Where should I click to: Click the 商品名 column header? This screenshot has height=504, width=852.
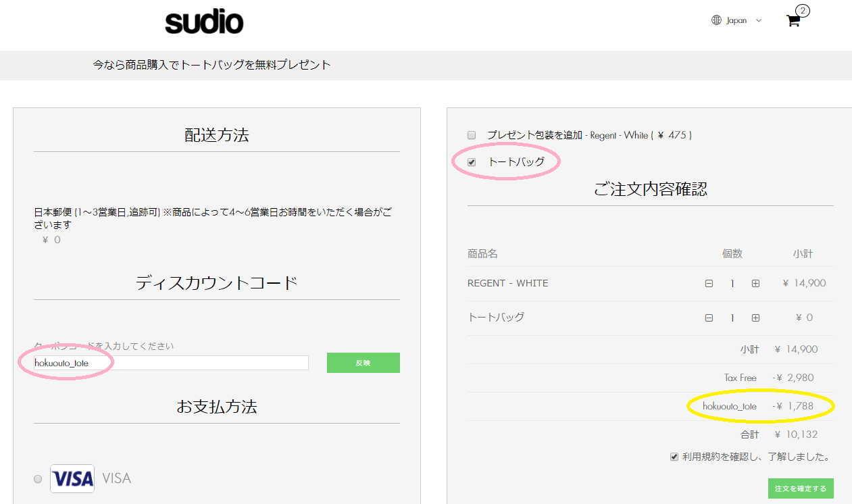[482, 254]
